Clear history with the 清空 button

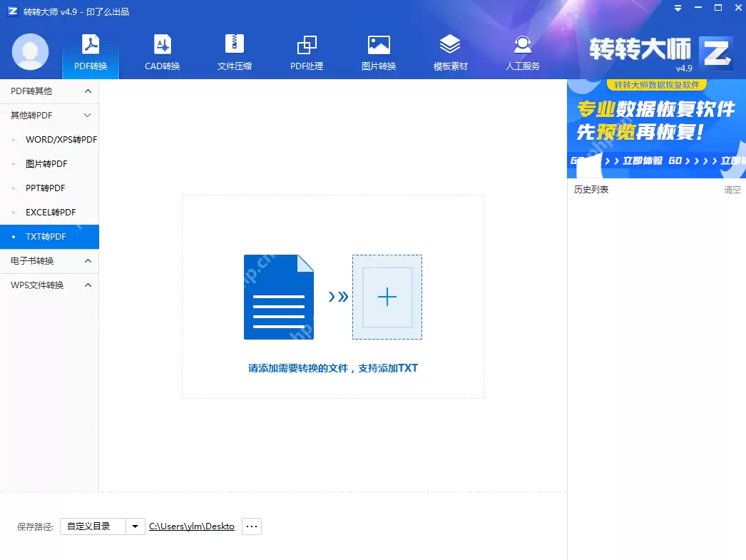tap(732, 190)
